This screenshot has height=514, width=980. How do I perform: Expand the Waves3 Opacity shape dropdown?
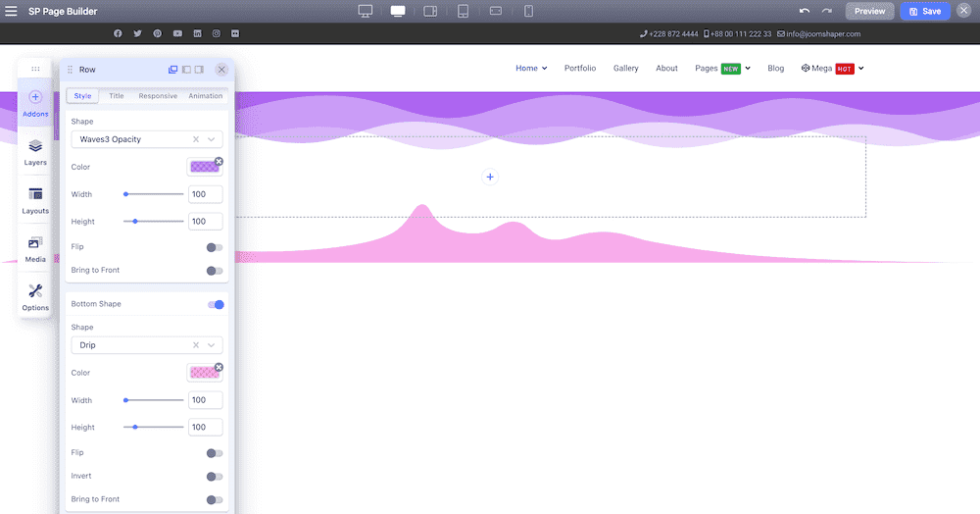tap(212, 139)
